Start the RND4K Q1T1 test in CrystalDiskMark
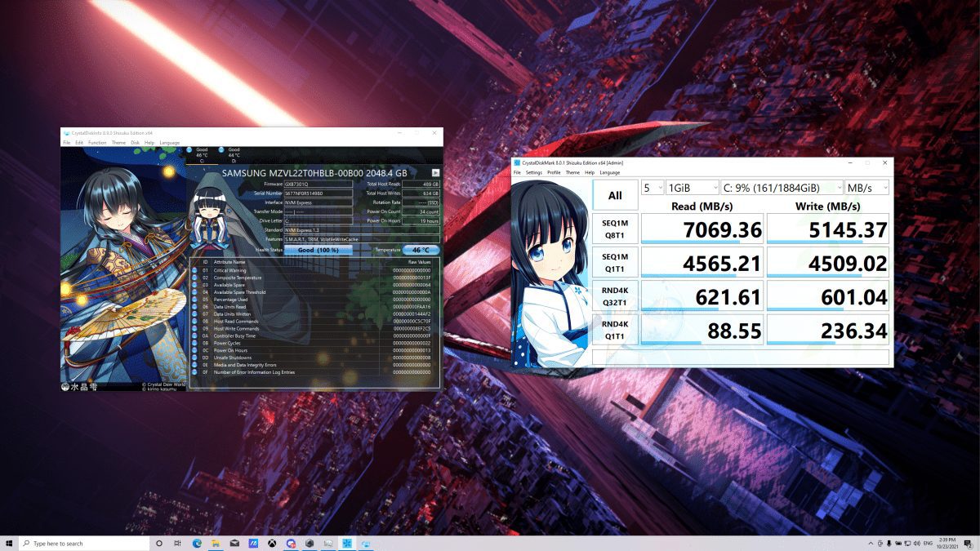Screen dimensions: 980x551 (x=615, y=330)
